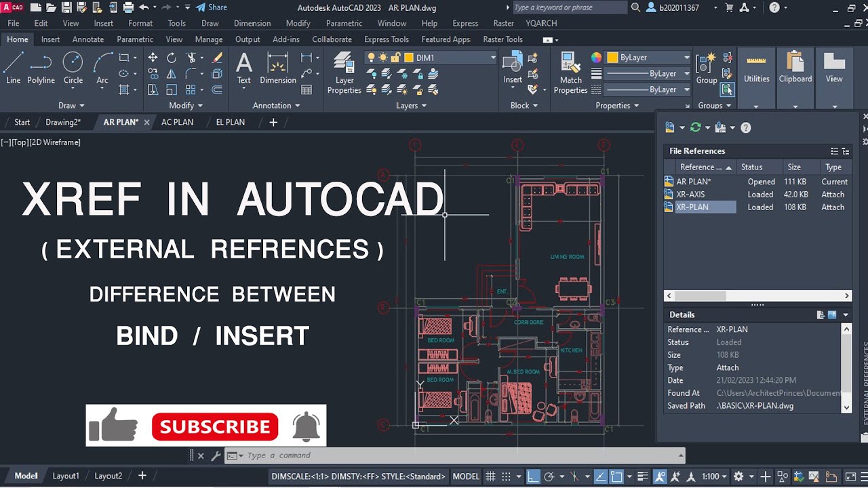The height and width of the screenshot is (488, 868).
Task: Click the Insert block button
Action: tap(513, 68)
